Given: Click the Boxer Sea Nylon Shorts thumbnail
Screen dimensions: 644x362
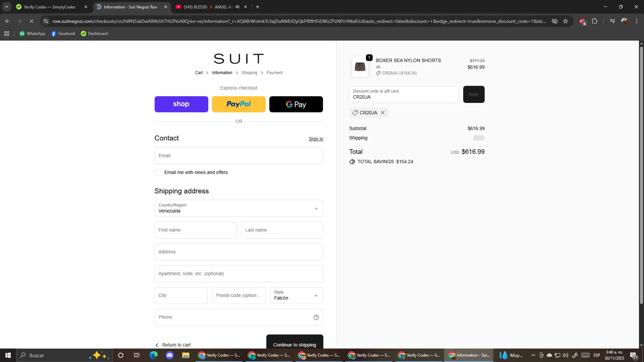Looking at the screenshot, I should point(360,67).
